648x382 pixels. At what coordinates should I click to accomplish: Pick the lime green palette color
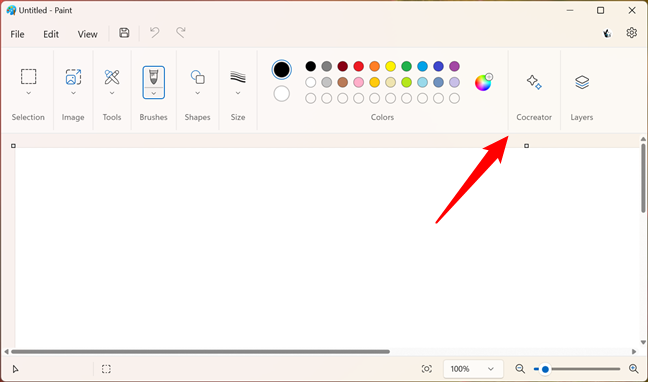coord(407,82)
